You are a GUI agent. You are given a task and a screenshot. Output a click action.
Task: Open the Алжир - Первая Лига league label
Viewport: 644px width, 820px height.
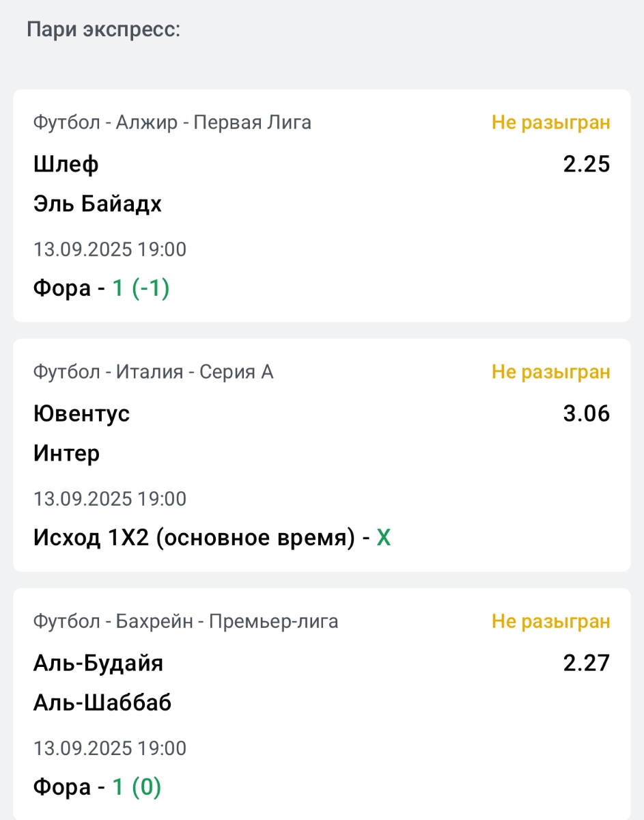pyautogui.click(x=172, y=122)
